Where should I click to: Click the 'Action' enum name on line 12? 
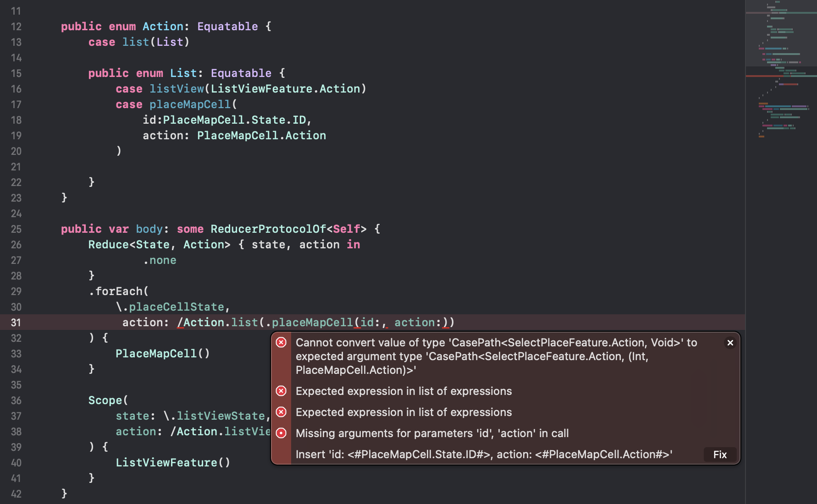point(163,27)
